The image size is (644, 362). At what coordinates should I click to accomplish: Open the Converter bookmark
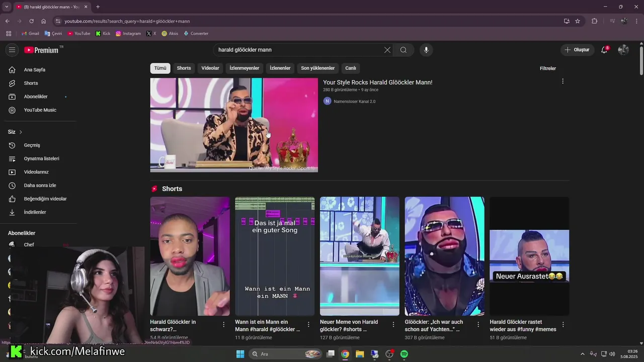(x=196, y=34)
